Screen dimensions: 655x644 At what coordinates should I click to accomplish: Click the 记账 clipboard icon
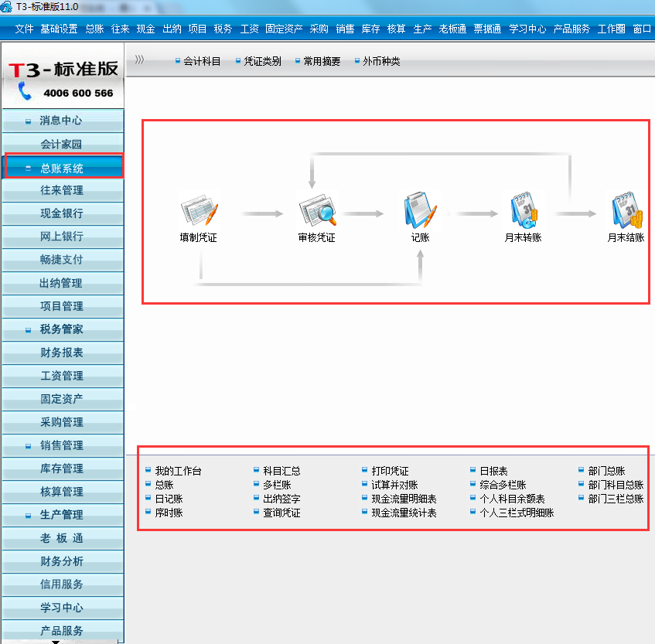[420, 209]
